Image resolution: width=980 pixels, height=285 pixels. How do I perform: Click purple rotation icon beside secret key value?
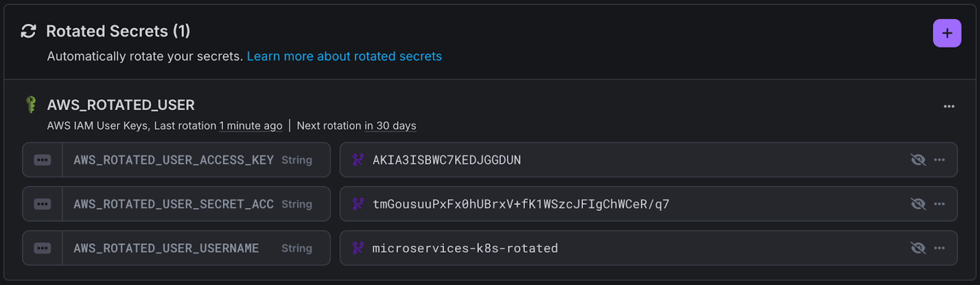(x=358, y=204)
